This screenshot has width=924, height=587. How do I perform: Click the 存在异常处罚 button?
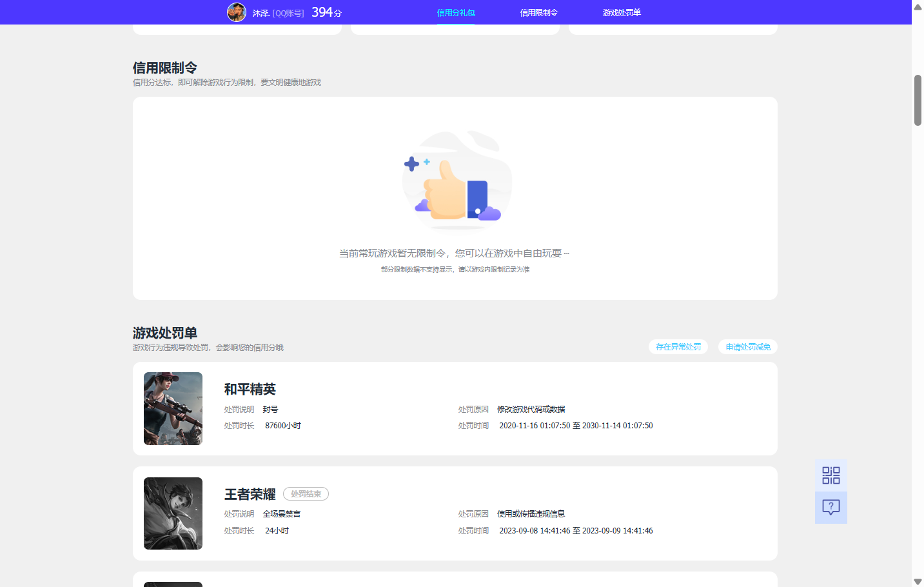pos(678,346)
